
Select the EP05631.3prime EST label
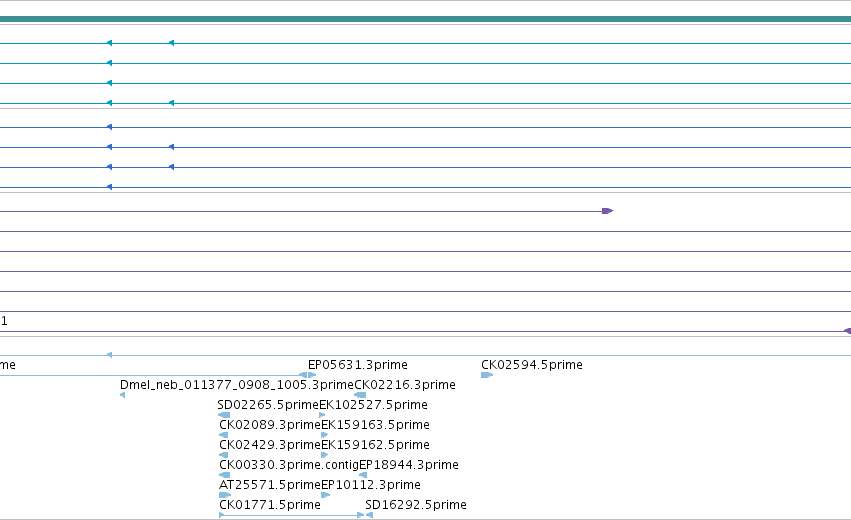pyautogui.click(x=357, y=365)
